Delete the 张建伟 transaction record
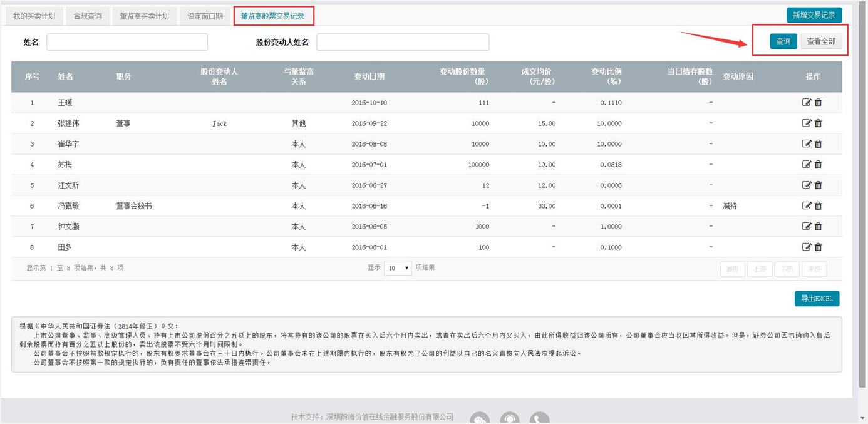The image size is (868, 424). pos(818,123)
